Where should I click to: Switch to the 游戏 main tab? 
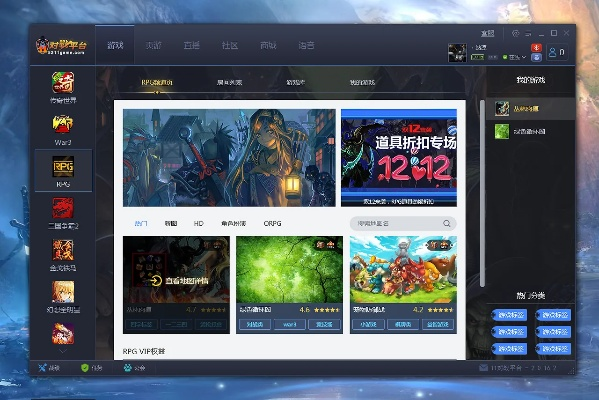(x=115, y=45)
